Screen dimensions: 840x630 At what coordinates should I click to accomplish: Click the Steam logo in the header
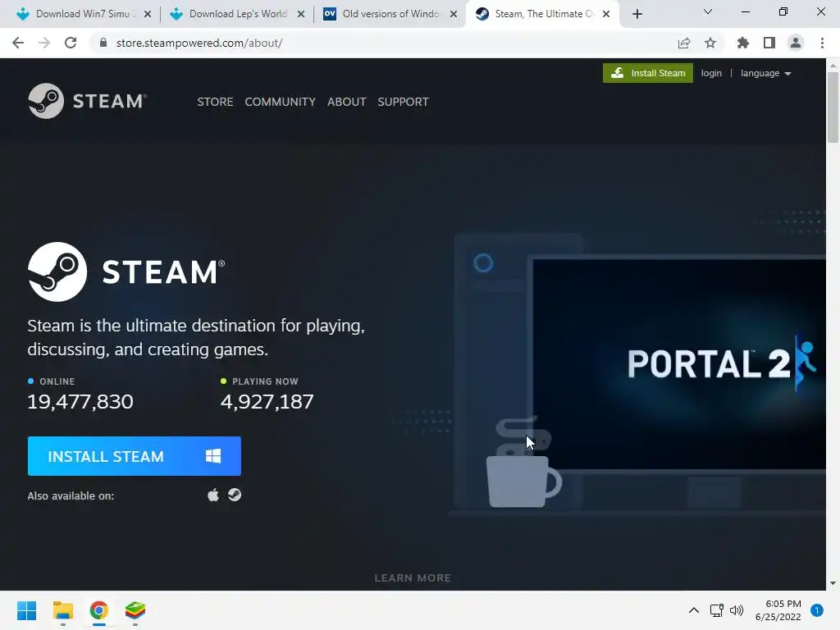click(x=87, y=101)
